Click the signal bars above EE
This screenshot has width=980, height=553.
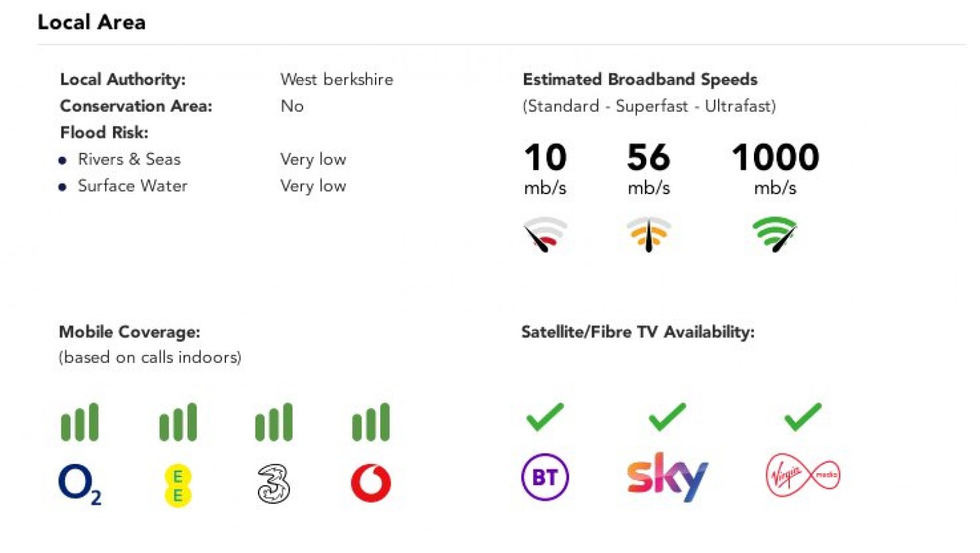178,422
